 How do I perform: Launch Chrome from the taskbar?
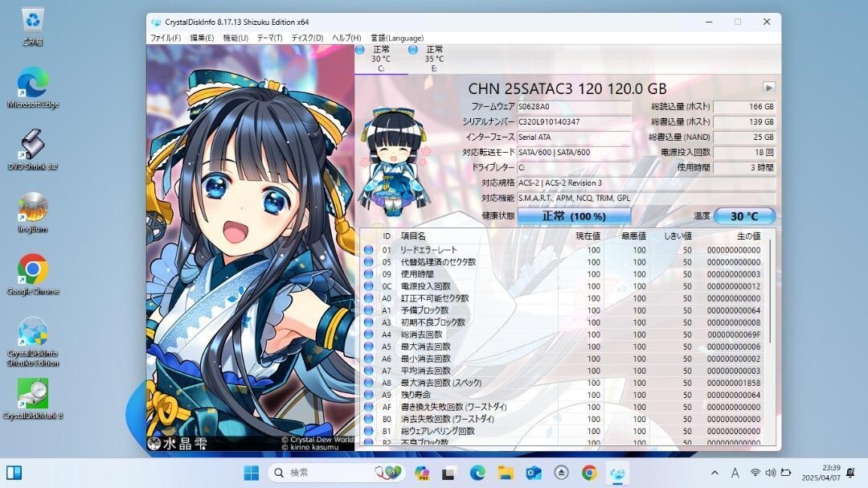pos(590,473)
